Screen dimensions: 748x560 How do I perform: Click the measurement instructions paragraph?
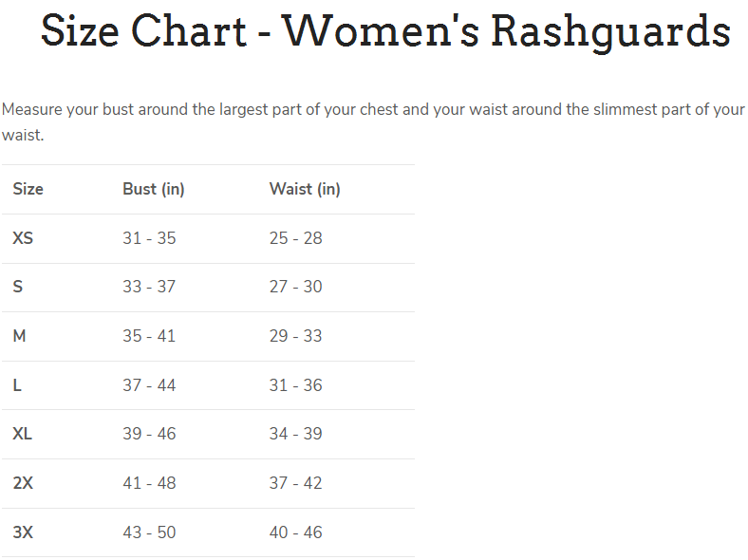click(x=373, y=110)
